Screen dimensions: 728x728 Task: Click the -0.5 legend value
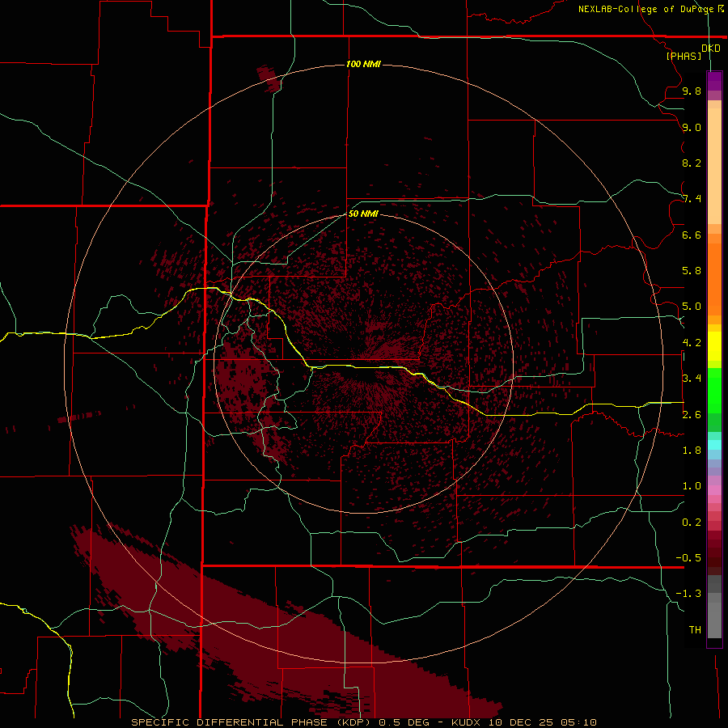(688, 558)
